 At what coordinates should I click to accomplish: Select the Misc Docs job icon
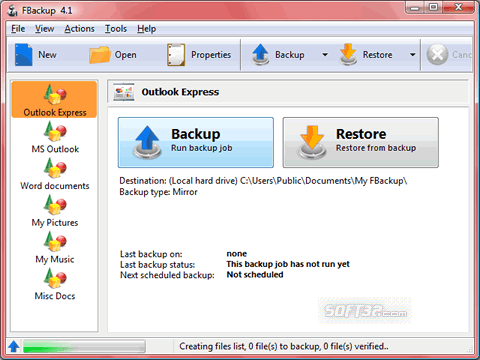pos(55,278)
